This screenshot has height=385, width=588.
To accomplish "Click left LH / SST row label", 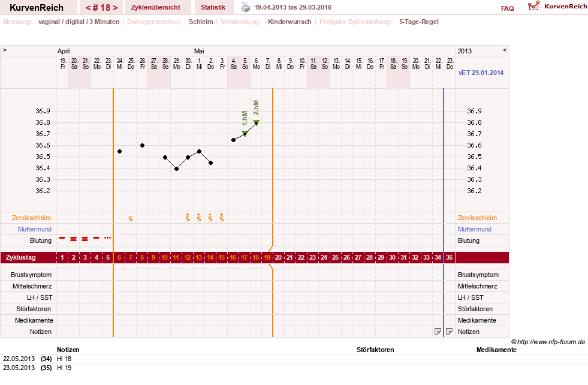I will pos(40,297).
